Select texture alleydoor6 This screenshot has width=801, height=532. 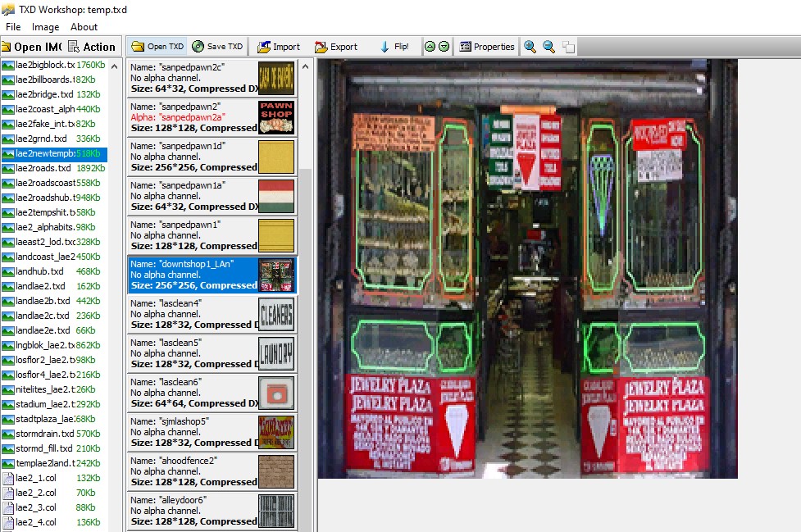coord(212,511)
